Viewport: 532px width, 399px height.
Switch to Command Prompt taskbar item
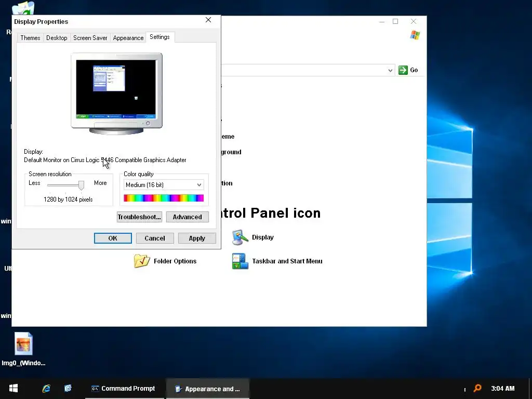tap(124, 389)
